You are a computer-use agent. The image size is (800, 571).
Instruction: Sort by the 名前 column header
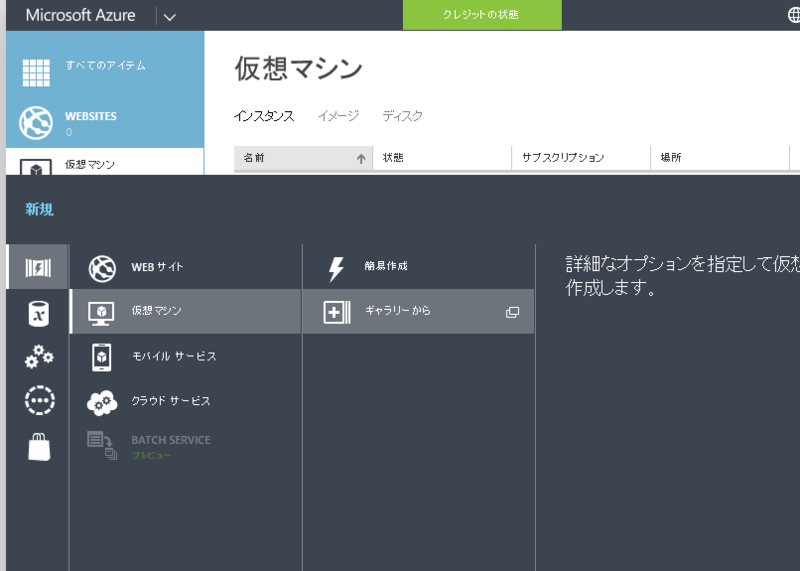point(304,158)
